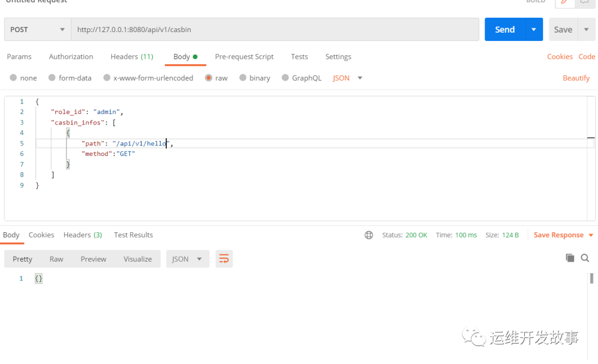
Task: Open the request Settings tab
Action: 338,57
